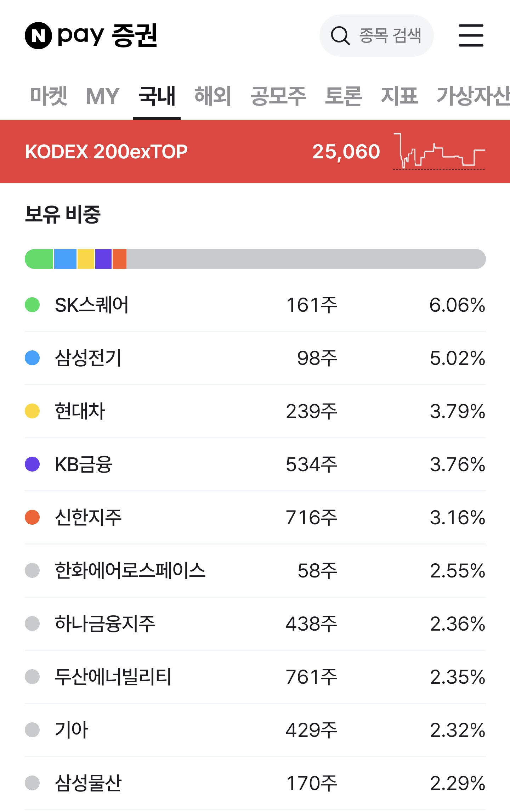Open the hamburger menu icon

tap(471, 35)
